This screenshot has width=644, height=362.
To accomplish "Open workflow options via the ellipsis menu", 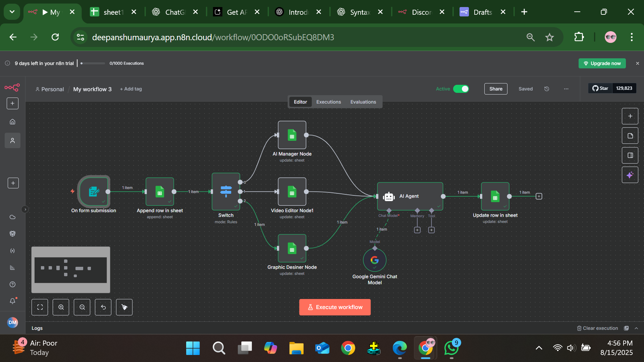I will [566, 89].
